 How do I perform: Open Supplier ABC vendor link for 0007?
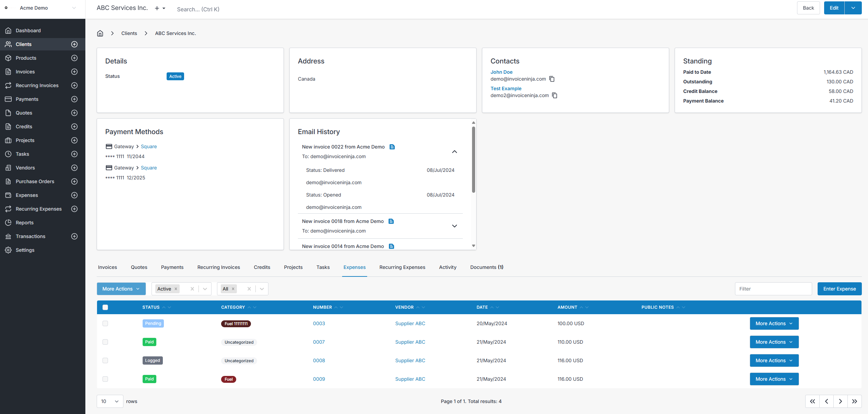coord(410,342)
